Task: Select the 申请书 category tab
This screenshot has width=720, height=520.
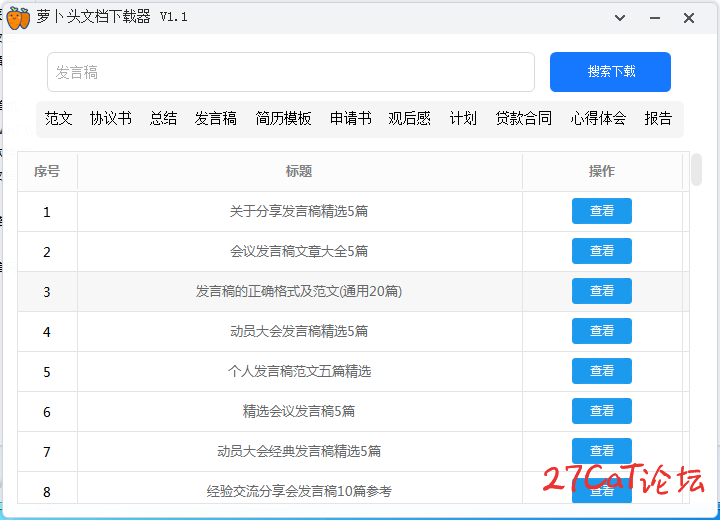Action: [350, 119]
